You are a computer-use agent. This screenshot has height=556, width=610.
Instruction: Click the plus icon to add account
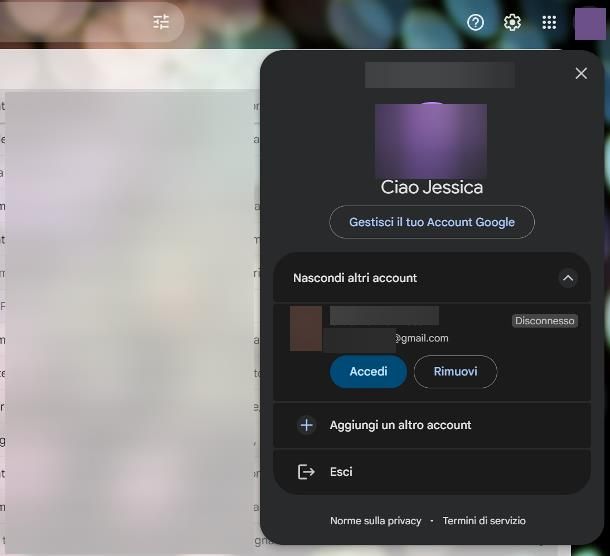coord(307,425)
